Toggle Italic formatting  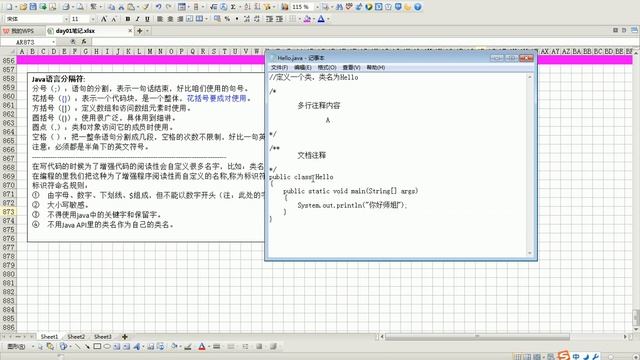pos(138,19)
